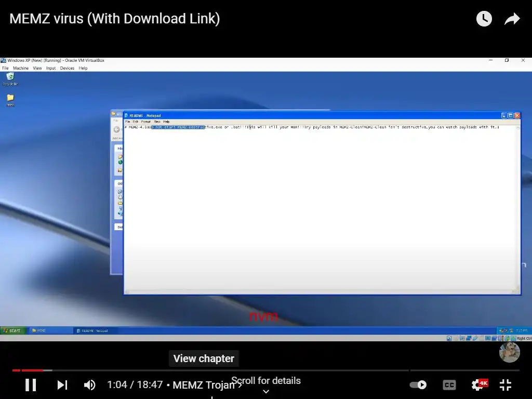
Task: Click the VirtualBox network status icon
Action: click(x=469, y=338)
